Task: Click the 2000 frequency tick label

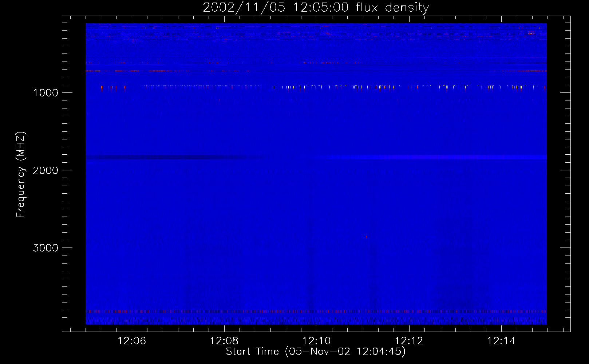Action: click(46, 170)
